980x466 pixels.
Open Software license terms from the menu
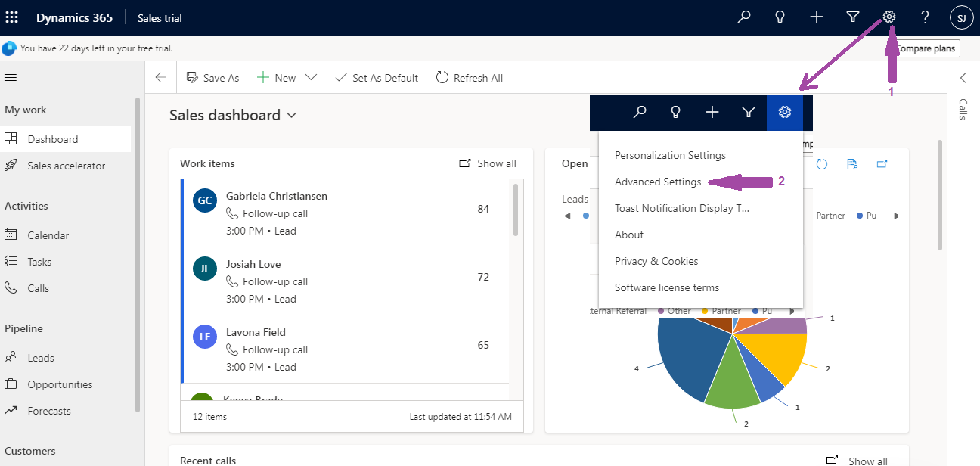coord(667,287)
